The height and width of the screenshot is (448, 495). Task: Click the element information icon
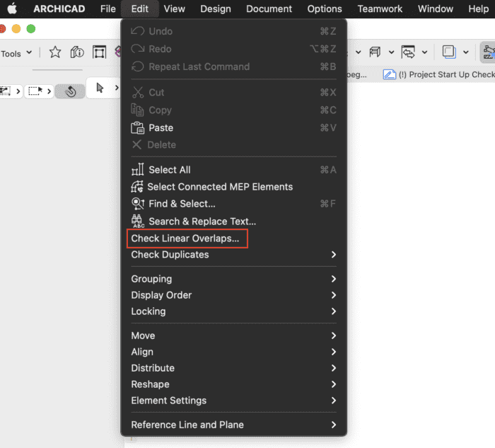coord(77,52)
